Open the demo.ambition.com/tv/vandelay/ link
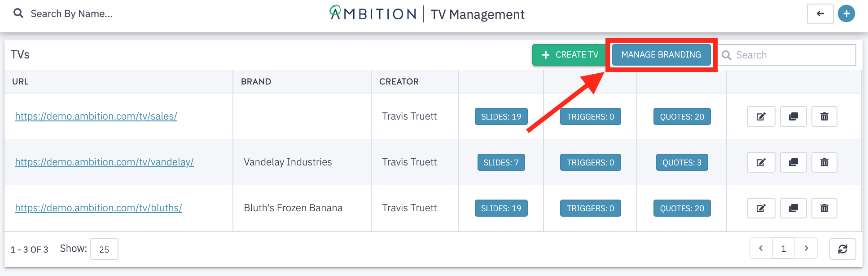868x276 pixels. tap(104, 162)
